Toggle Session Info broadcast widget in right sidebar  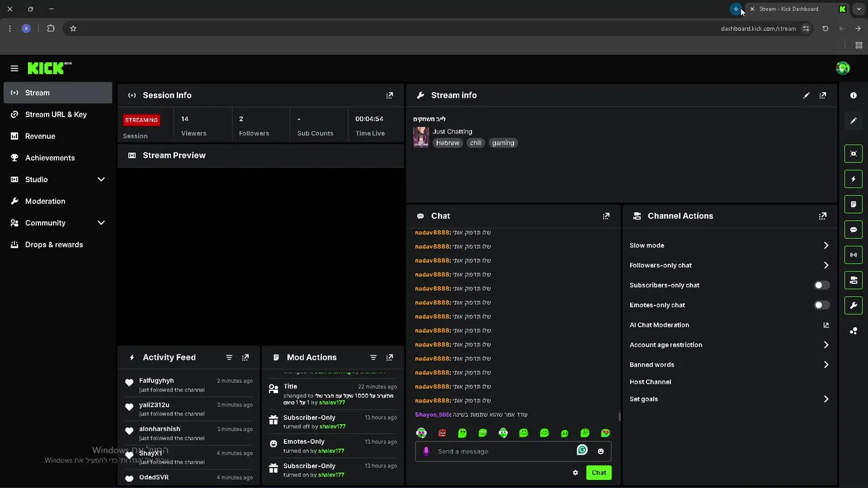coord(854,255)
